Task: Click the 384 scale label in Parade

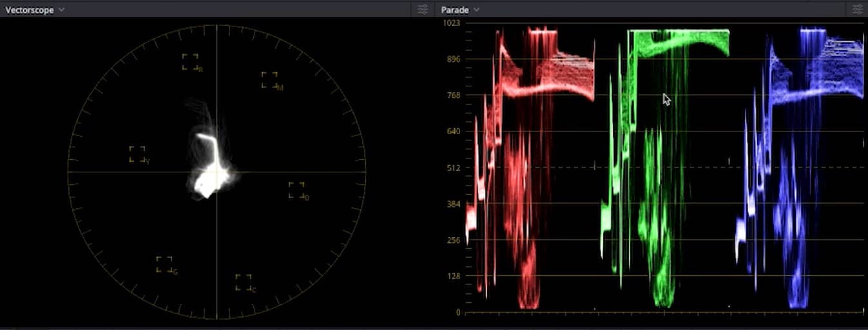Action: click(454, 204)
